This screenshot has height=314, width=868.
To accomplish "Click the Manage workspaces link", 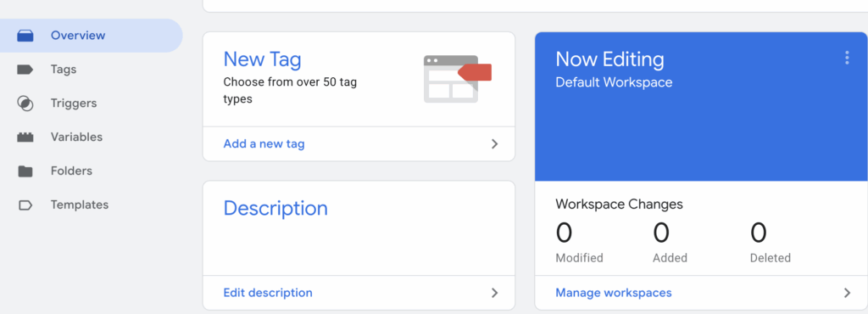I will click(x=614, y=293).
